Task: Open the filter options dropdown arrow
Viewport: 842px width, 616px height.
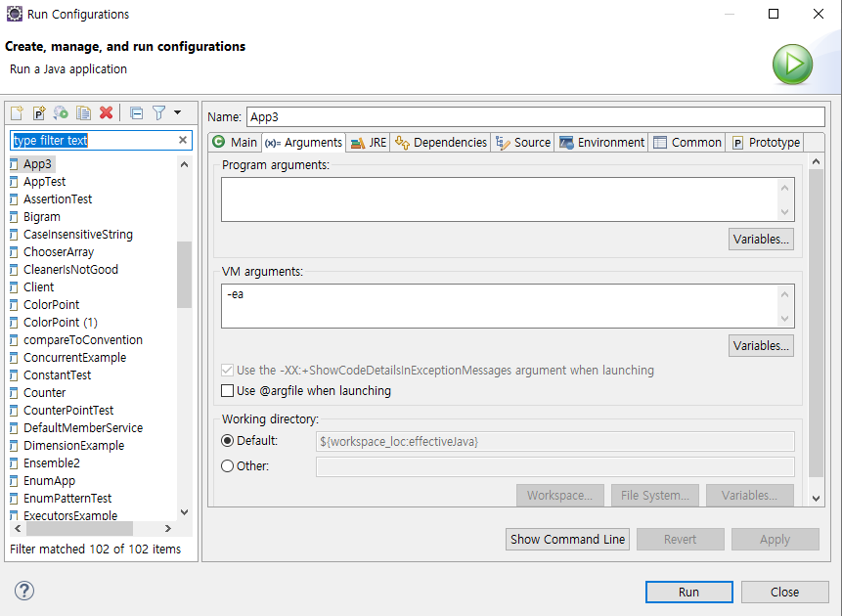Action: click(178, 112)
